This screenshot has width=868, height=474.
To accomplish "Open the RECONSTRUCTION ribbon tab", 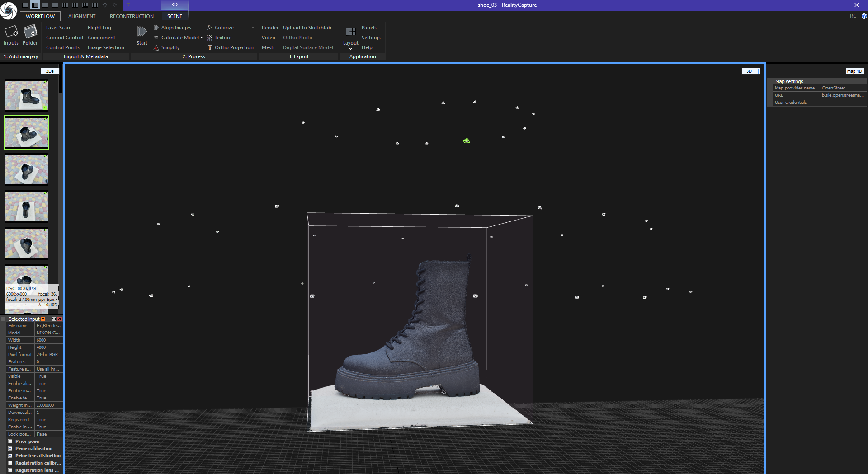I will (x=132, y=16).
